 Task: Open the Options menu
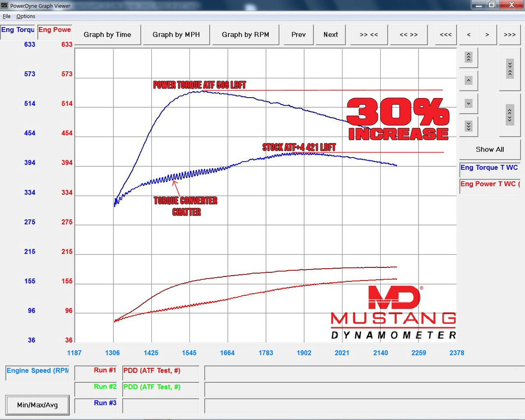pos(26,16)
